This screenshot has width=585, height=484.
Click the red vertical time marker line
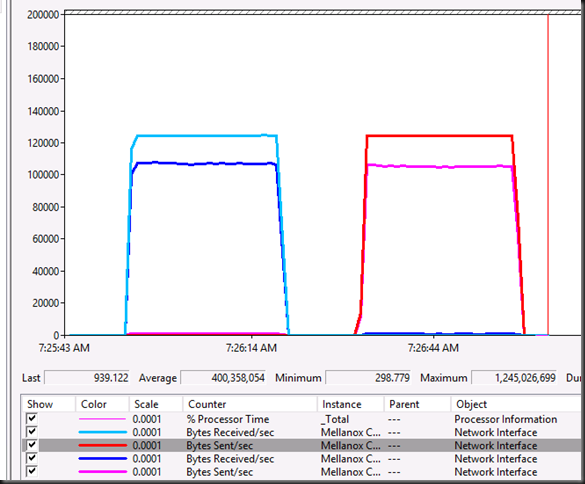(x=548, y=175)
